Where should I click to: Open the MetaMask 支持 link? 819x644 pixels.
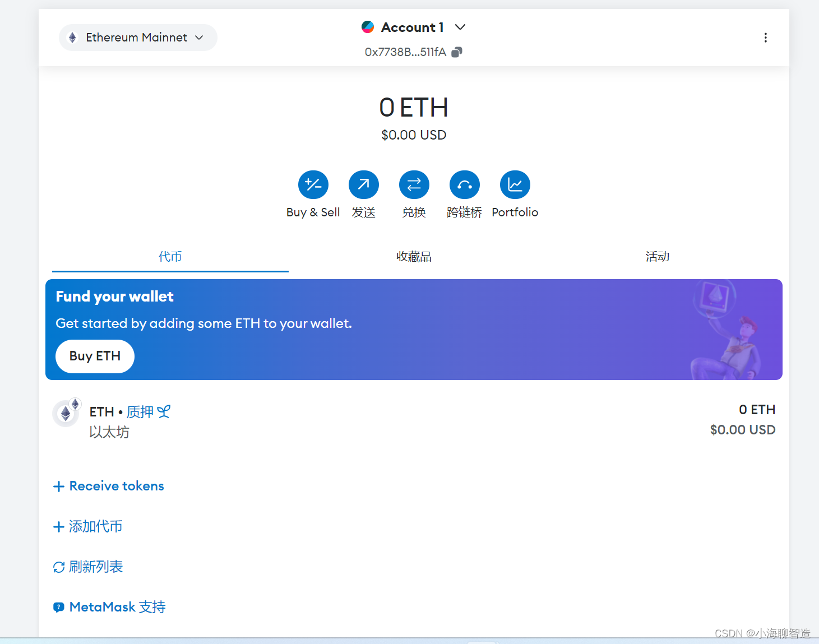(117, 607)
